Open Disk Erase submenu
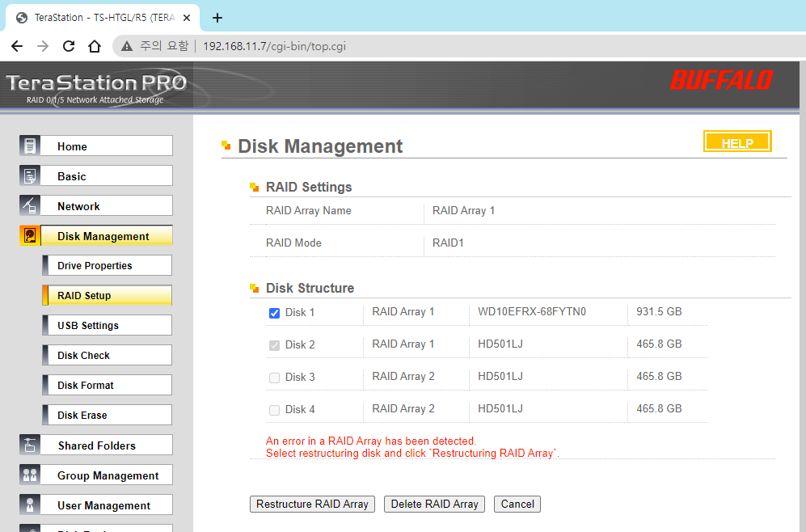The height and width of the screenshot is (532, 806). pyautogui.click(x=107, y=414)
